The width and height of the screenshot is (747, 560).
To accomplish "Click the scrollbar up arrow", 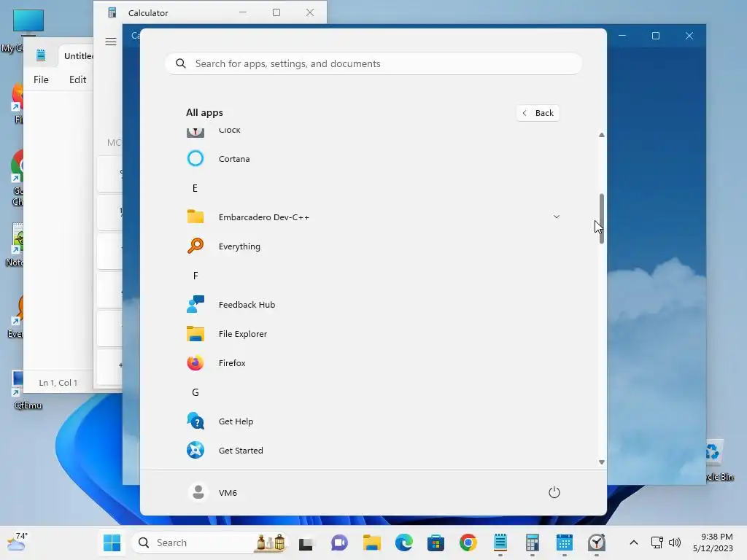I will tap(602, 135).
